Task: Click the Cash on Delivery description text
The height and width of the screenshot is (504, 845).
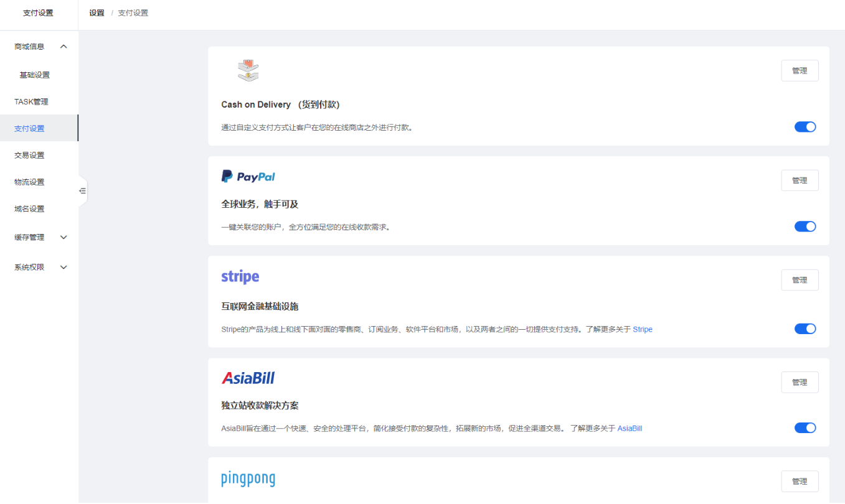Action: (318, 128)
